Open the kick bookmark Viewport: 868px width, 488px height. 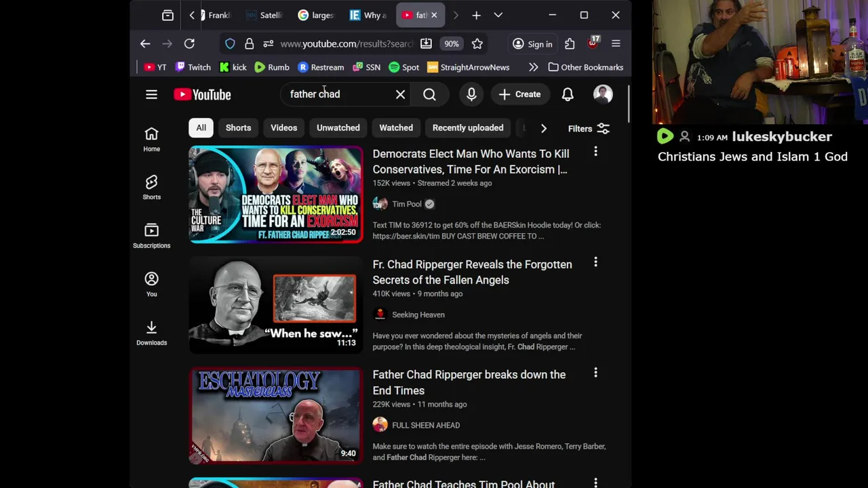tap(233, 67)
